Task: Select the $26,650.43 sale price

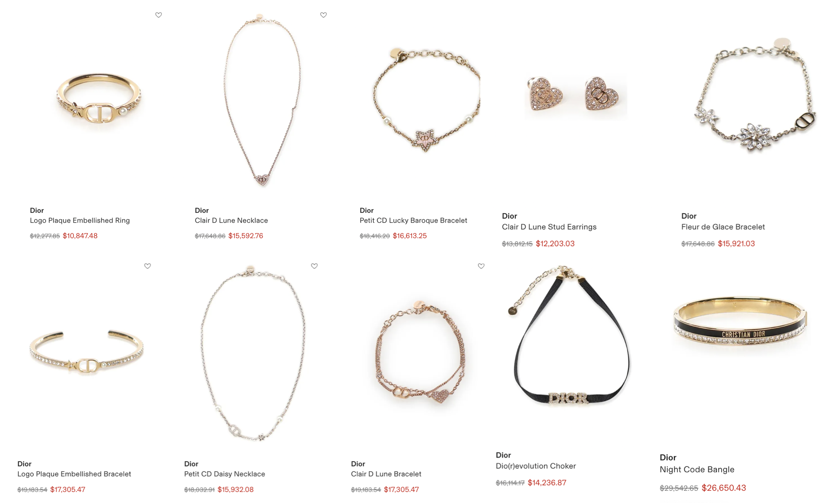Action: click(724, 488)
